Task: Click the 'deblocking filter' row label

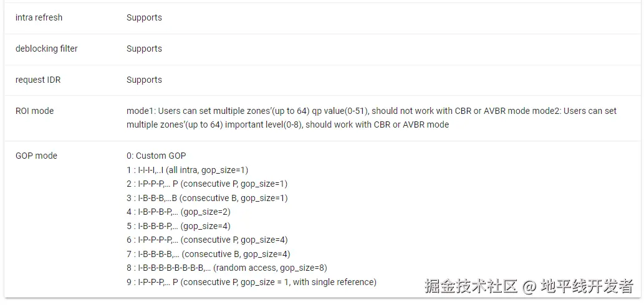Action: tap(46, 49)
